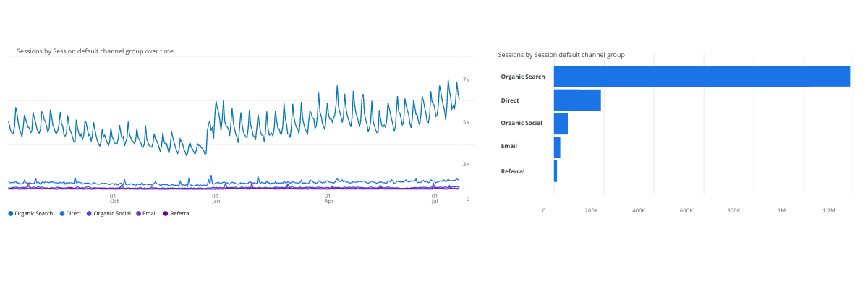The height and width of the screenshot is (289, 868).
Task: Select the 01 Jan timeline axis label
Action: click(216, 199)
